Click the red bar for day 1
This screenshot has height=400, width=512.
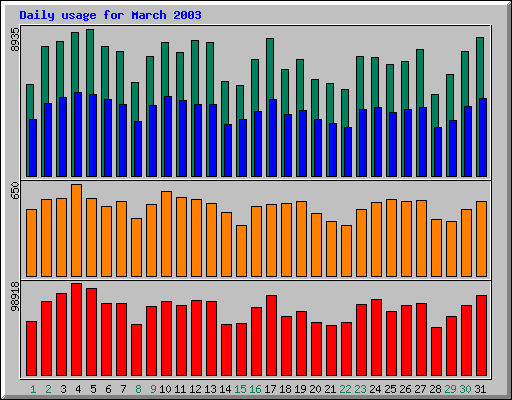(x=32, y=349)
